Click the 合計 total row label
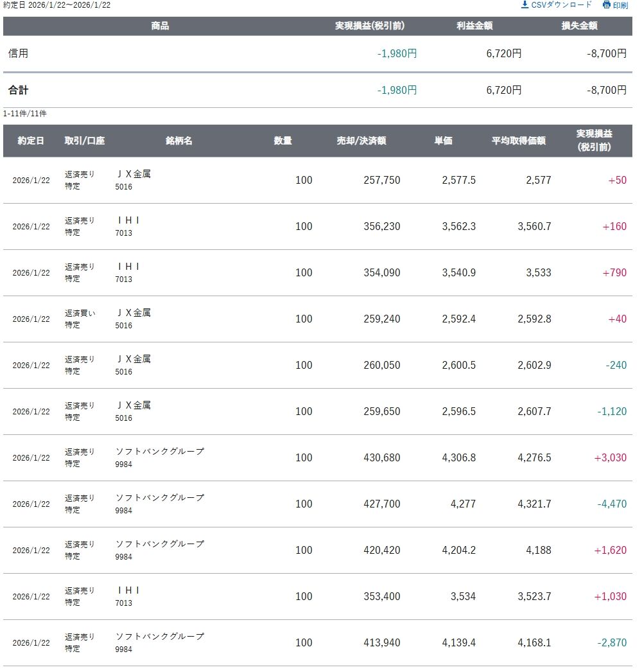This screenshot has height=672, width=642. (18, 90)
